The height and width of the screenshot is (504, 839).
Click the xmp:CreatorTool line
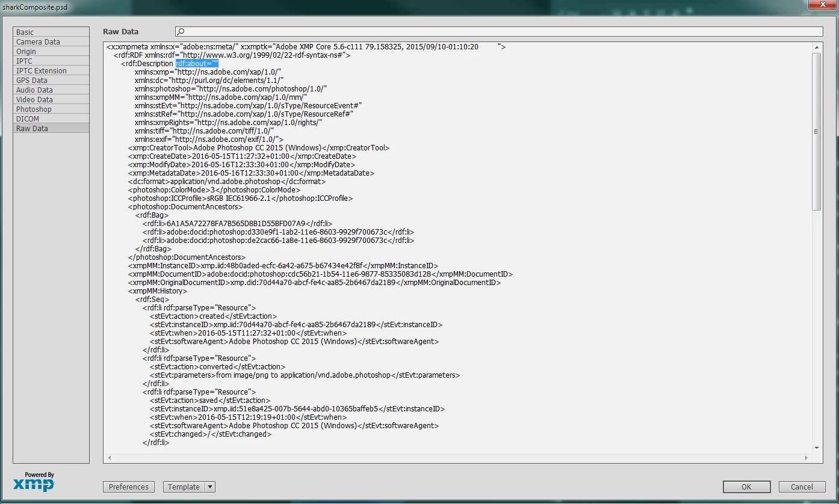point(259,147)
